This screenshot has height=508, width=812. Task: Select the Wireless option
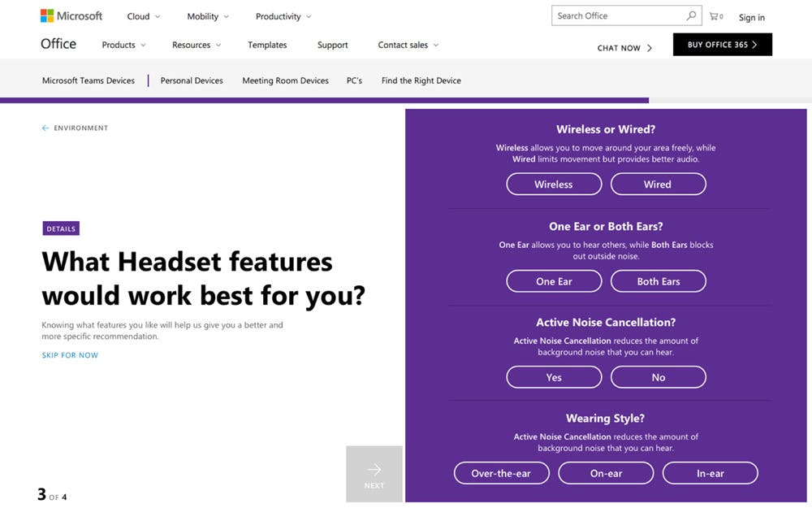point(554,184)
